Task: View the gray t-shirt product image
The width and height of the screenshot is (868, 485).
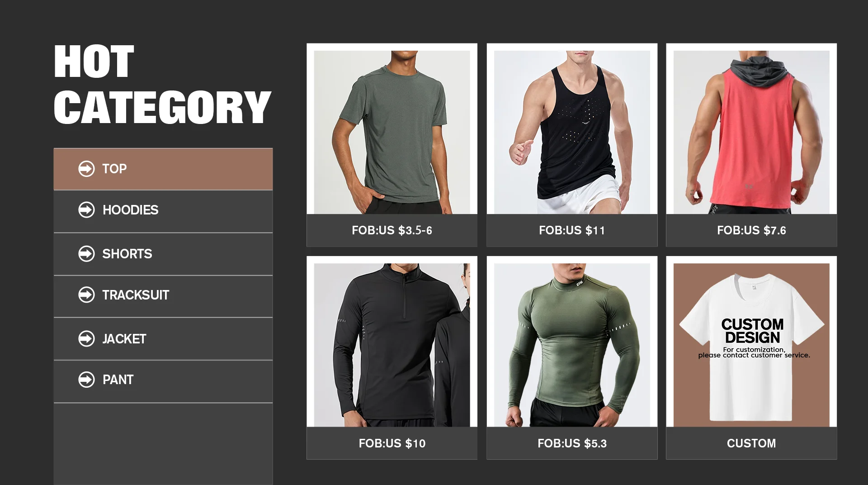Action: 392,132
